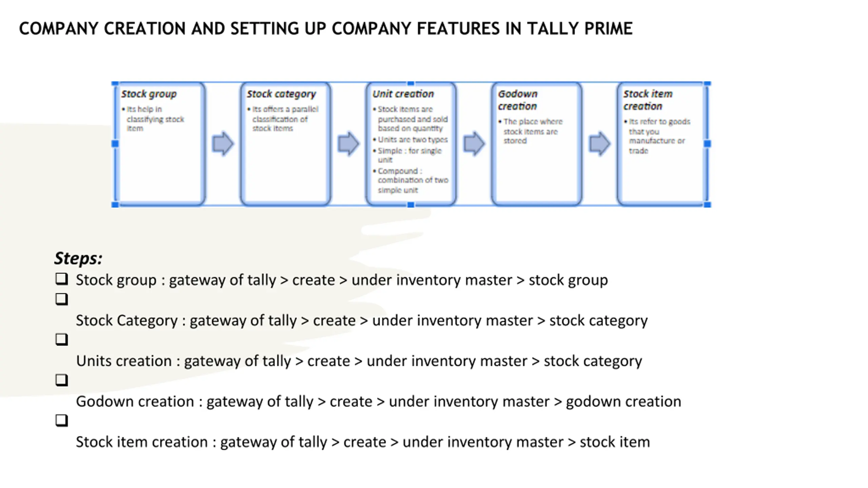
Task: Click the italic Steps: heading
Action: [78, 258]
